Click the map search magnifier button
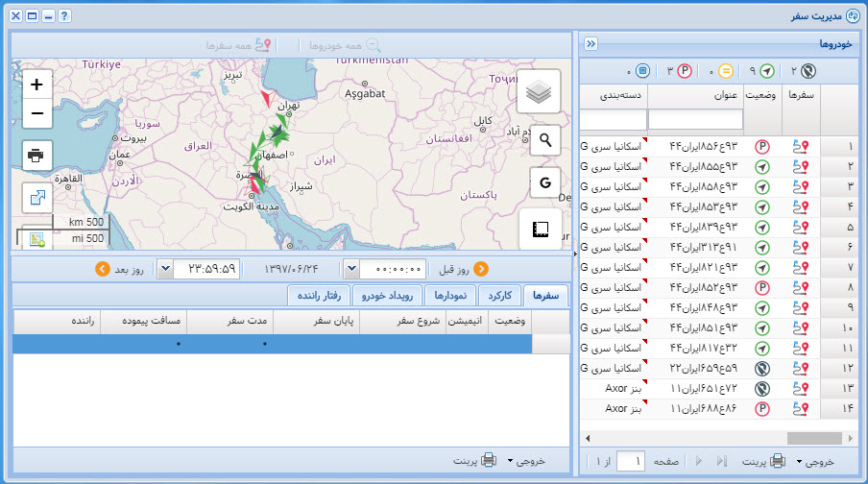The width and height of the screenshot is (868, 484). click(545, 140)
